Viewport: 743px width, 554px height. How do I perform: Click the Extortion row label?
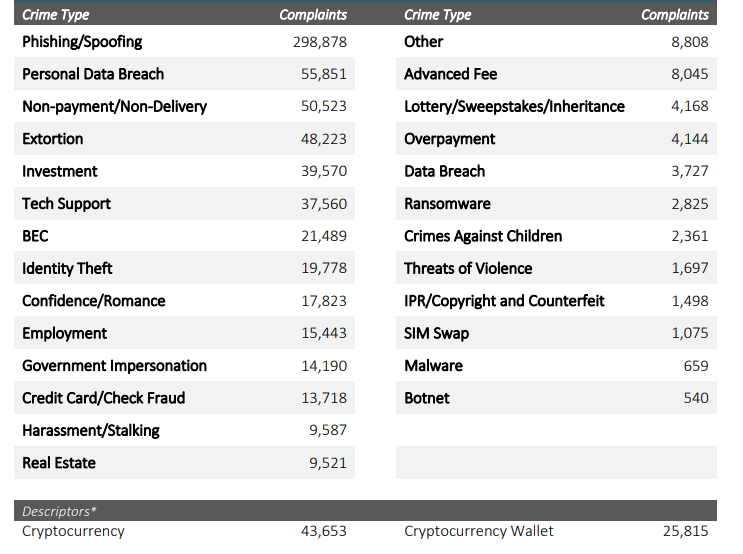tap(53, 139)
